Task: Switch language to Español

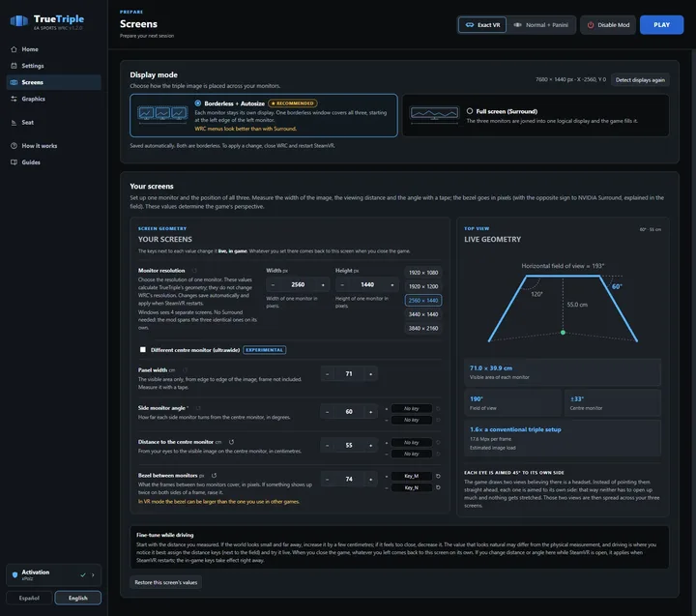Action: click(x=29, y=598)
